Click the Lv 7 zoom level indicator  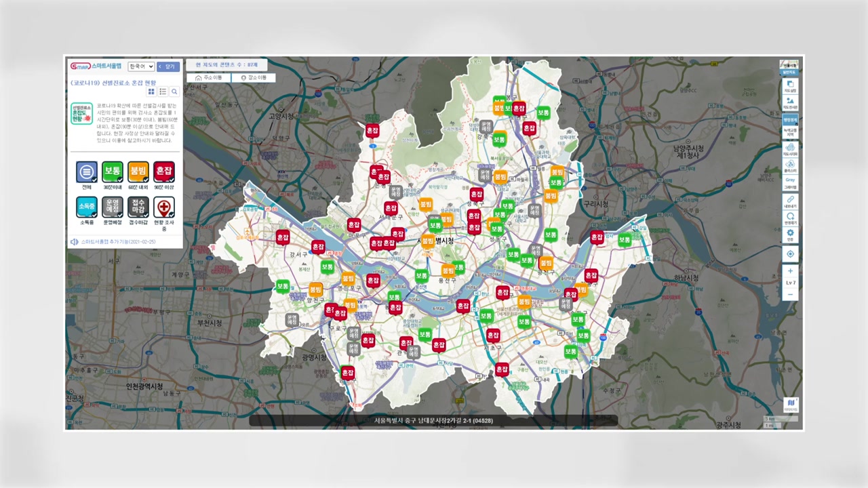(790, 283)
